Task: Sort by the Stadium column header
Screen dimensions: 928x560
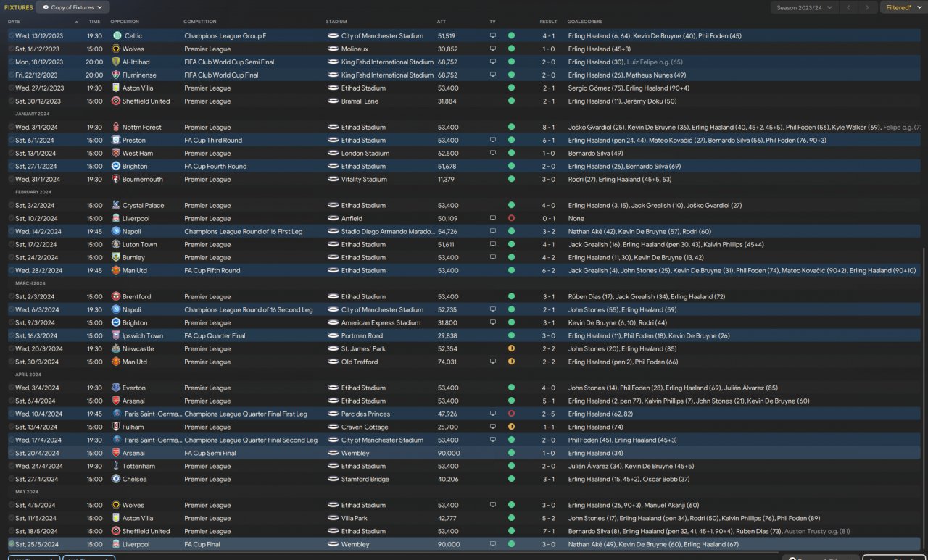Action: pyautogui.click(x=336, y=22)
